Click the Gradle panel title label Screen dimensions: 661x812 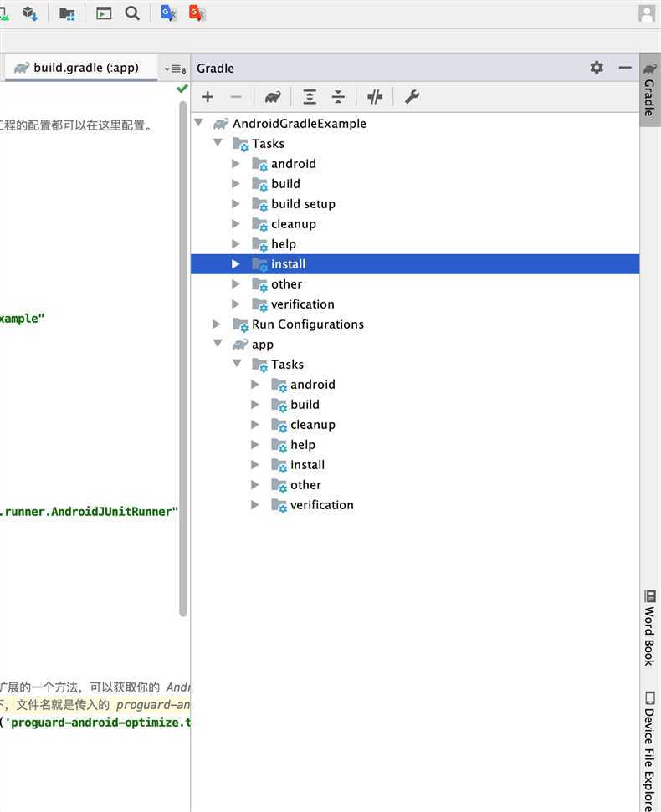pos(215,69)
